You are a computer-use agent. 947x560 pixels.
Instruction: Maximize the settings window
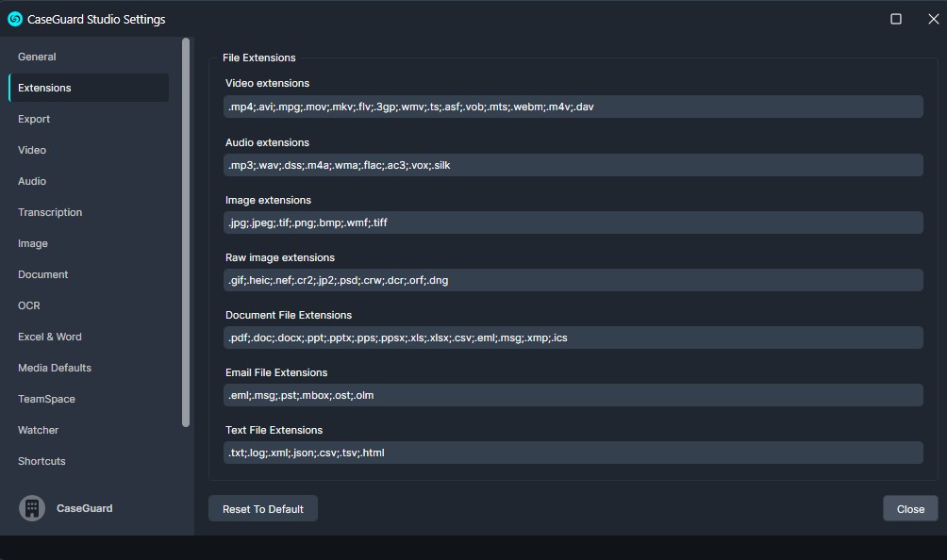(896, 19)
